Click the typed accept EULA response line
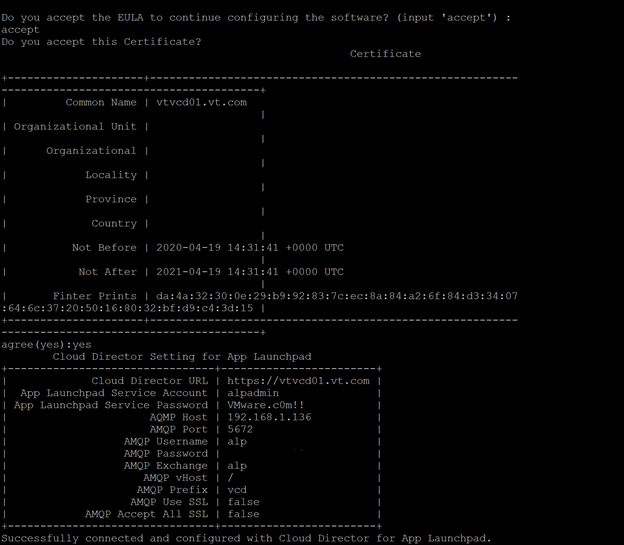The image size is (624, 545). click(20, 30)
